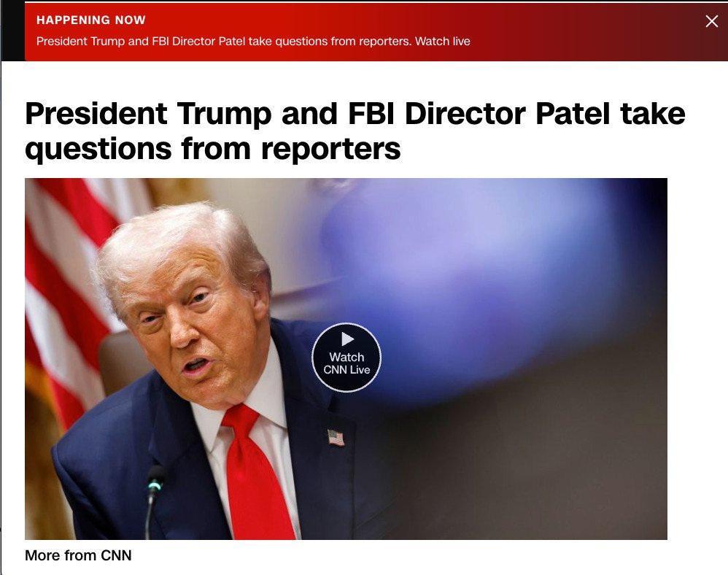The image size is (728, 575).
Task: Click the headline about President Trump and Patel
Action: tap(355, 131)
